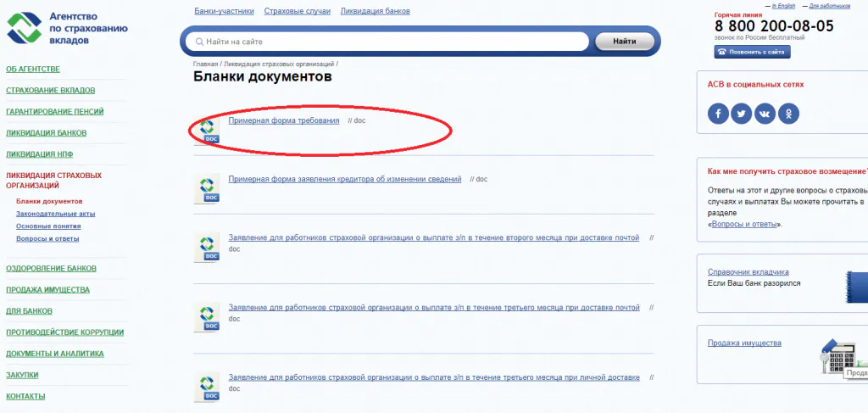Screen dimensions: 868x413
Task: Open 'Банки-участники' top link
Action: click(224, 11)
